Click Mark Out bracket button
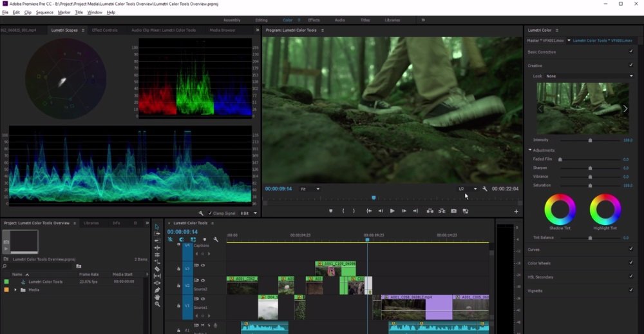This screenshot has width=644, height=334. tap(354, 211)
